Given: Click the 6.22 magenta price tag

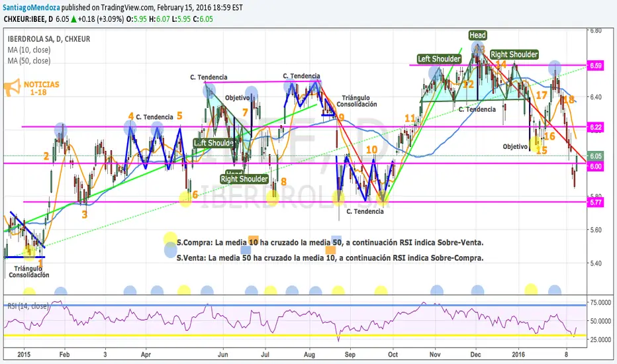Looking at the screenshot, I should click(595, 127).
